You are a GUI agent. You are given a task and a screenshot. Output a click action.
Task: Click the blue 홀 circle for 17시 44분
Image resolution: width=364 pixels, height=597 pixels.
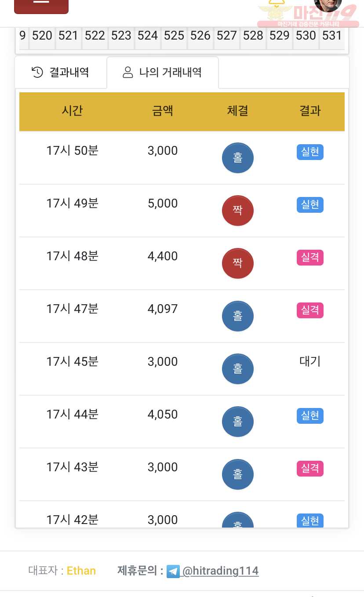point(238,422)
